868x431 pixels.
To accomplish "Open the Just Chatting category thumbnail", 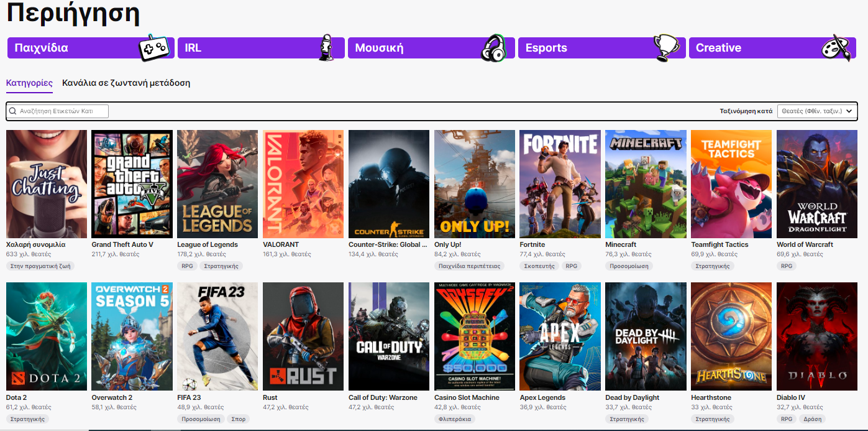I will (x=47, y=183).
